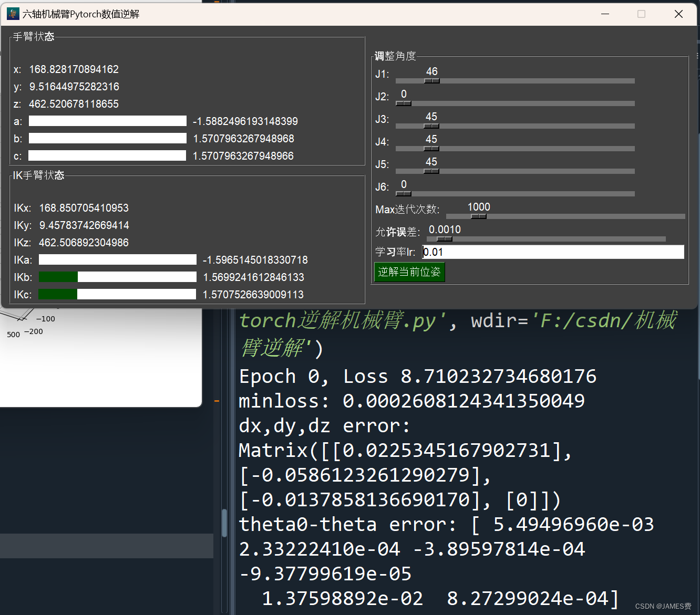700x615 pixels.
Task: Adjust the J5 angle slider handle
Action: click(x=431, y=171)
